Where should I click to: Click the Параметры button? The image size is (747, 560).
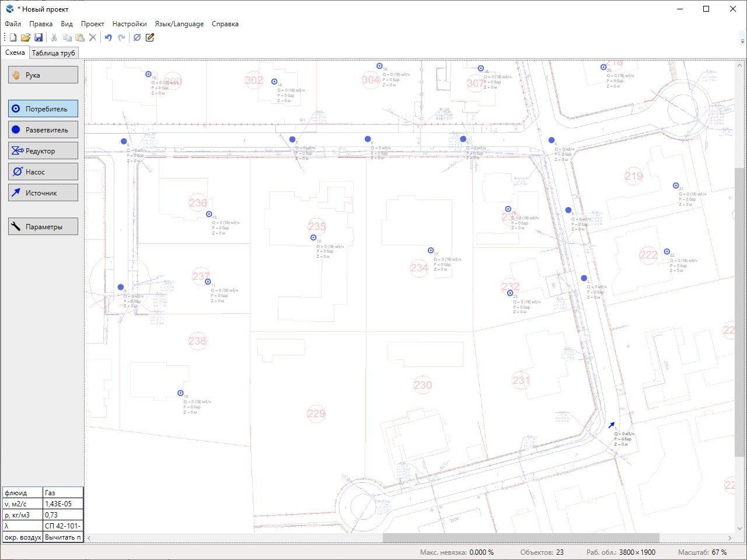point(43,226)
